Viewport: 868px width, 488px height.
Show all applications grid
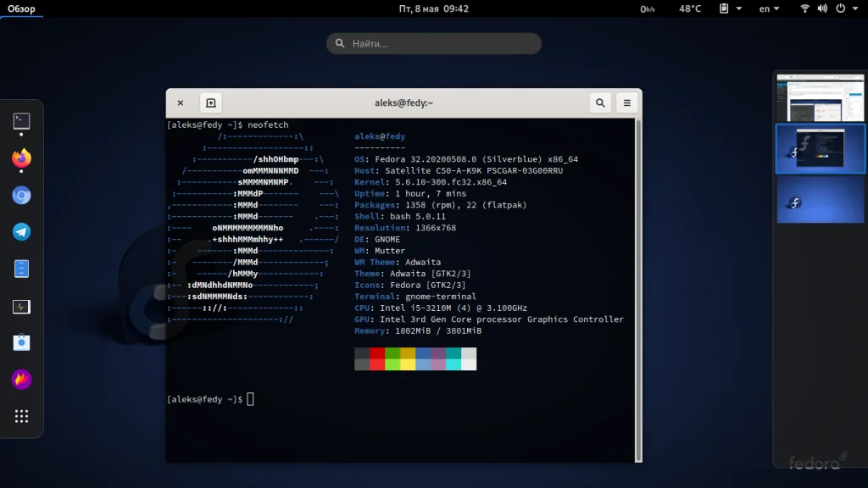(22, 416)
